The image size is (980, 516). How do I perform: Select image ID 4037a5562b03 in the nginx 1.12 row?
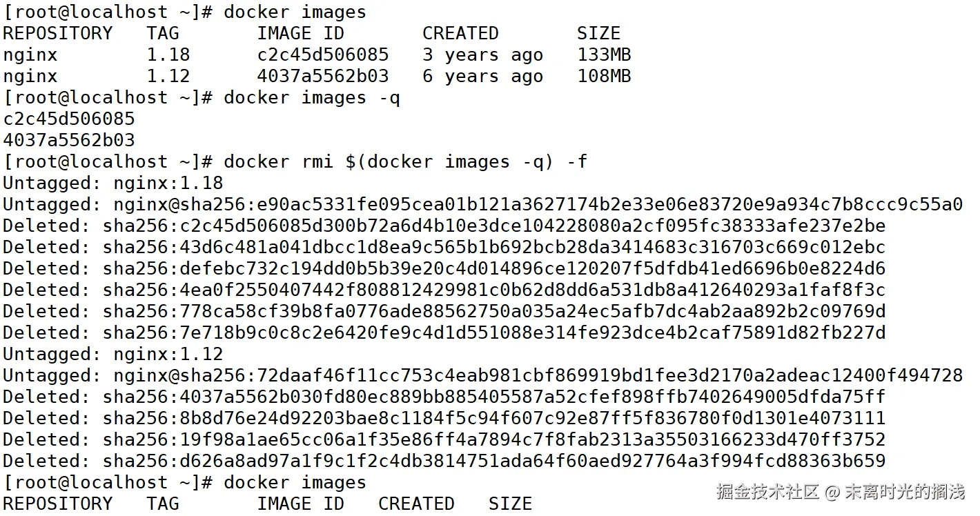[323, 77]
